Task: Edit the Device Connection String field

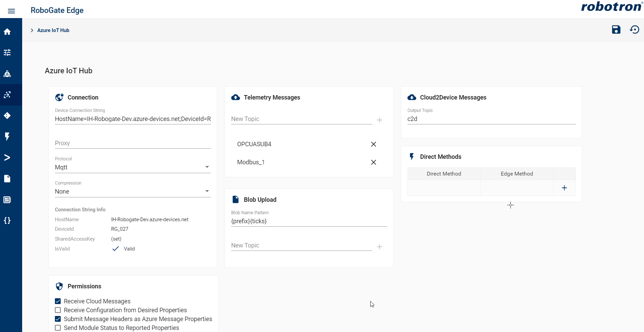Action: click(133, 119)
